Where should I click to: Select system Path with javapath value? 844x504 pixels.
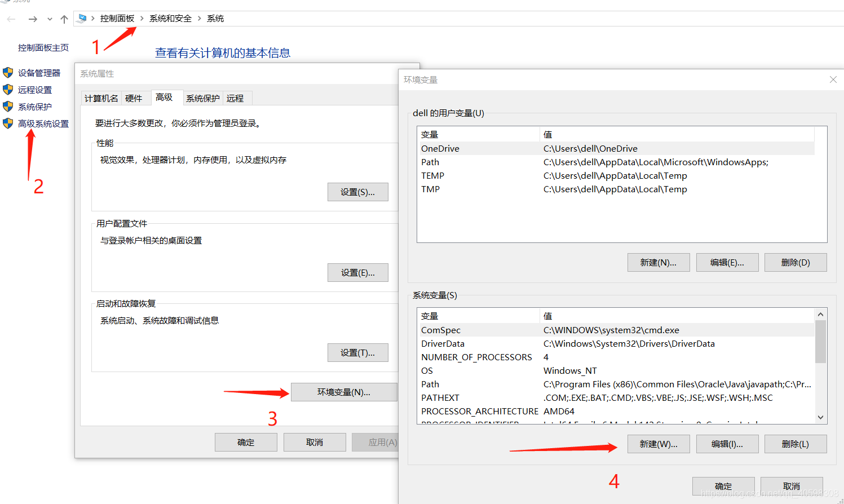click(x=616, y=384)
